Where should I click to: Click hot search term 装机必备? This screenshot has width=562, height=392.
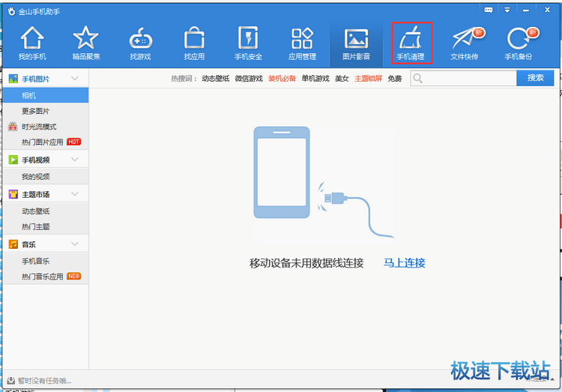click(x=282, y=79)
